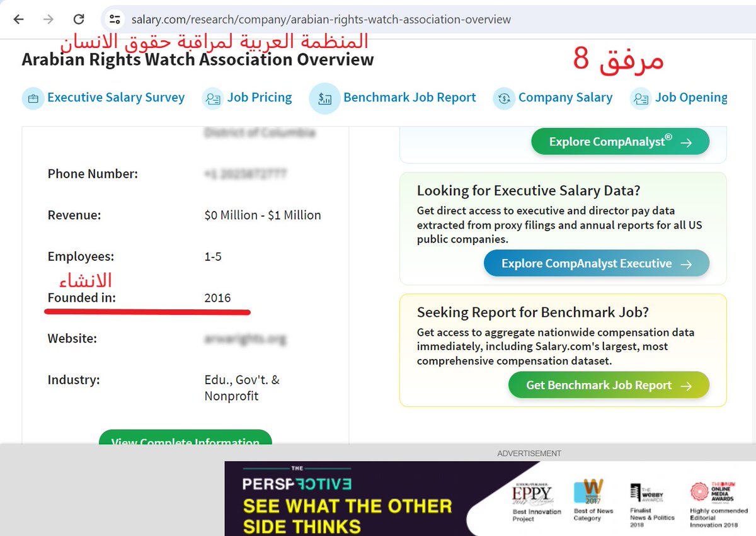Open the Executive Salary Survey link
Image resolution: width=756 pixels, height=536 pixels.
(116, 98)
